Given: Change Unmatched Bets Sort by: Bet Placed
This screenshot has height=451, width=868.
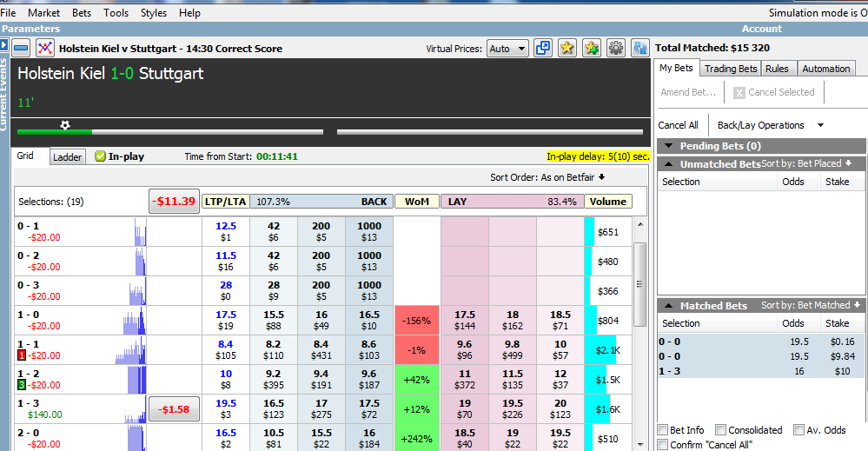Looking at the screenshot, I should tap(807, 163).
